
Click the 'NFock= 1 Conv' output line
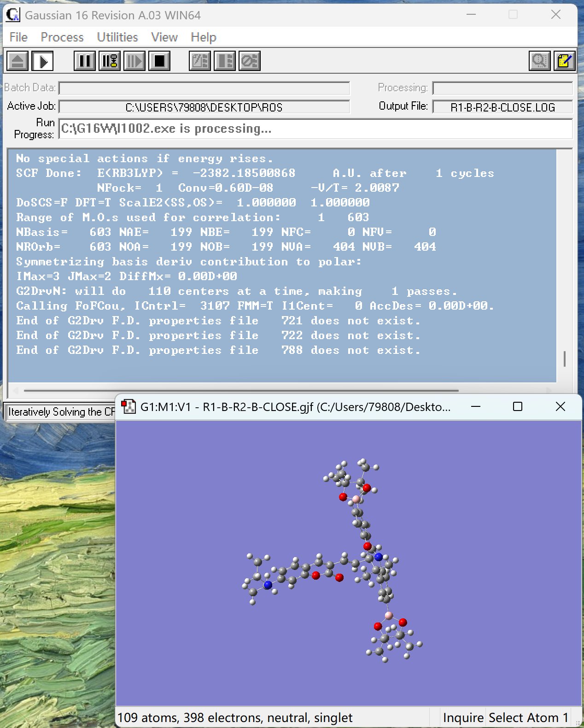point(248,188)
